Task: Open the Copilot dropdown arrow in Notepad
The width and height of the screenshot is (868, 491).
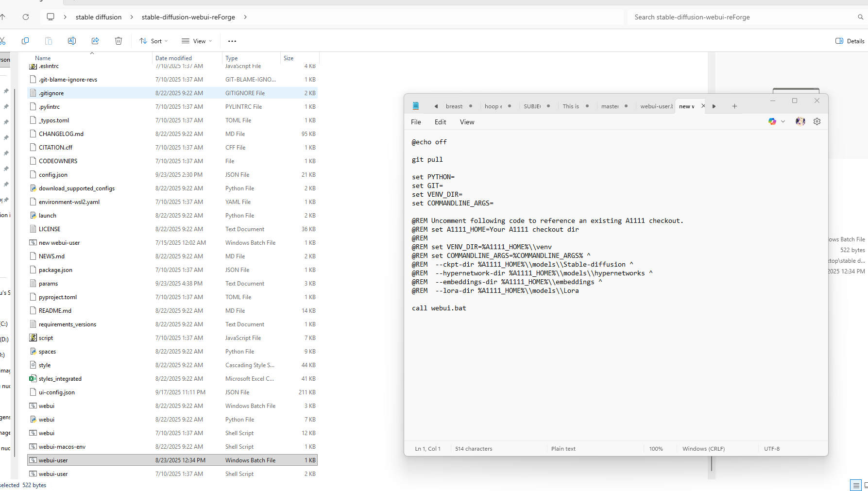Action: click(x=783, y=121)
